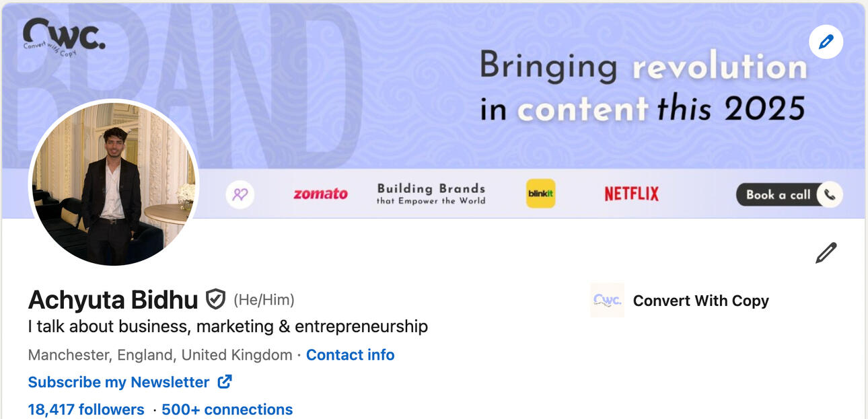Open the 500+ connections link
Screen dimensions: 868x419
[x=227, y=409]
